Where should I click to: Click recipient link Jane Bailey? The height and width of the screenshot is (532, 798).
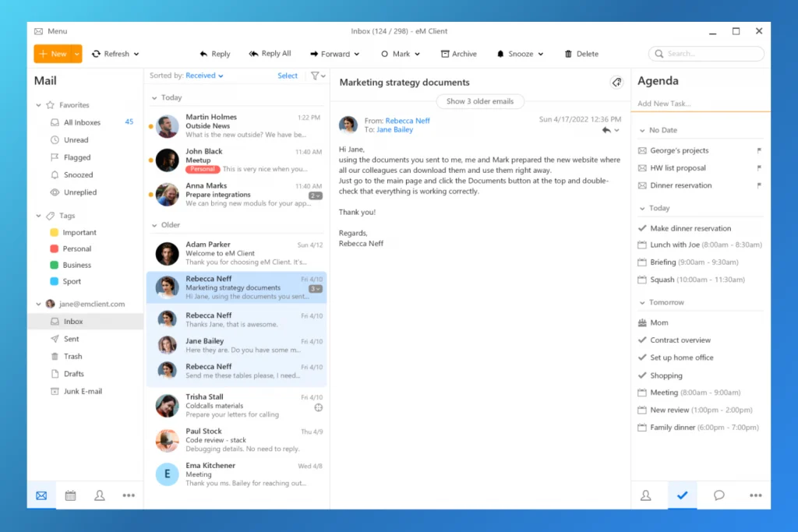click(x=395, y=130)
